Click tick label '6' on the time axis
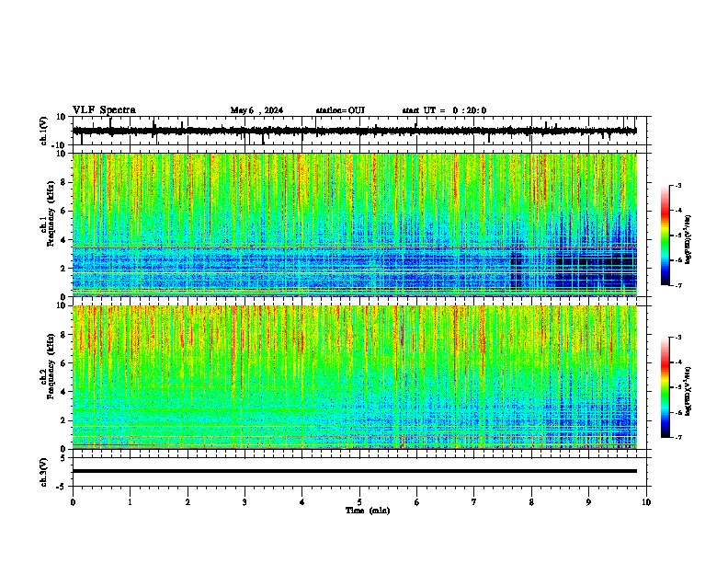 point(417,502)
